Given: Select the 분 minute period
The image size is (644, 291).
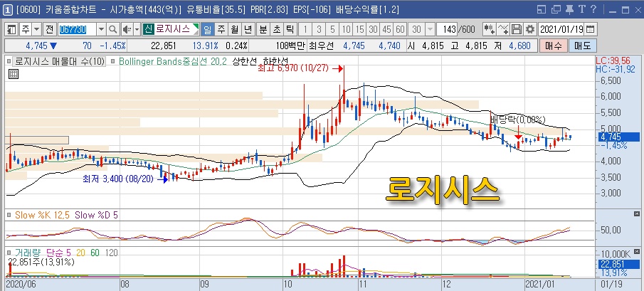Looking at the screenshot, I should (263, 29).
